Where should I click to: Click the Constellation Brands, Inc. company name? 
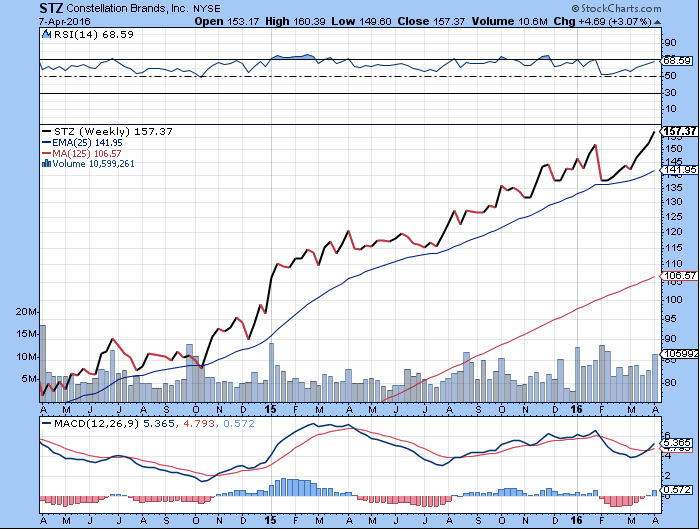tap(128, 8)
